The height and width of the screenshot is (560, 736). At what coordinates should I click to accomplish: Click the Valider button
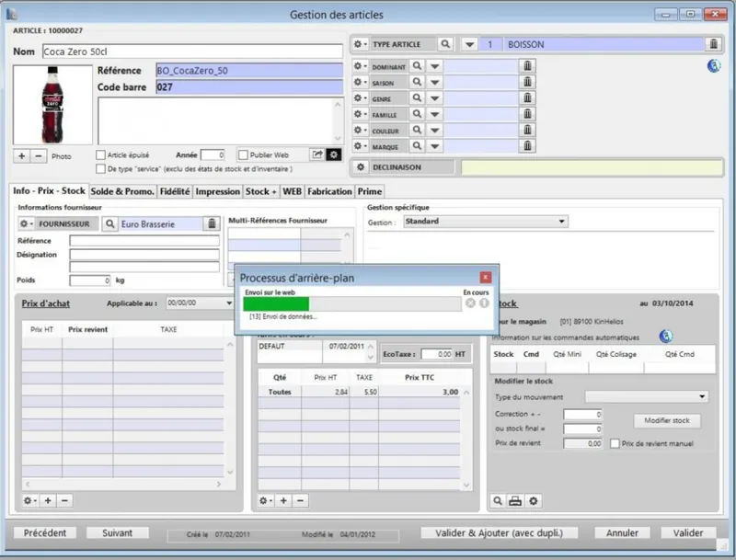[x=688, y=532]
